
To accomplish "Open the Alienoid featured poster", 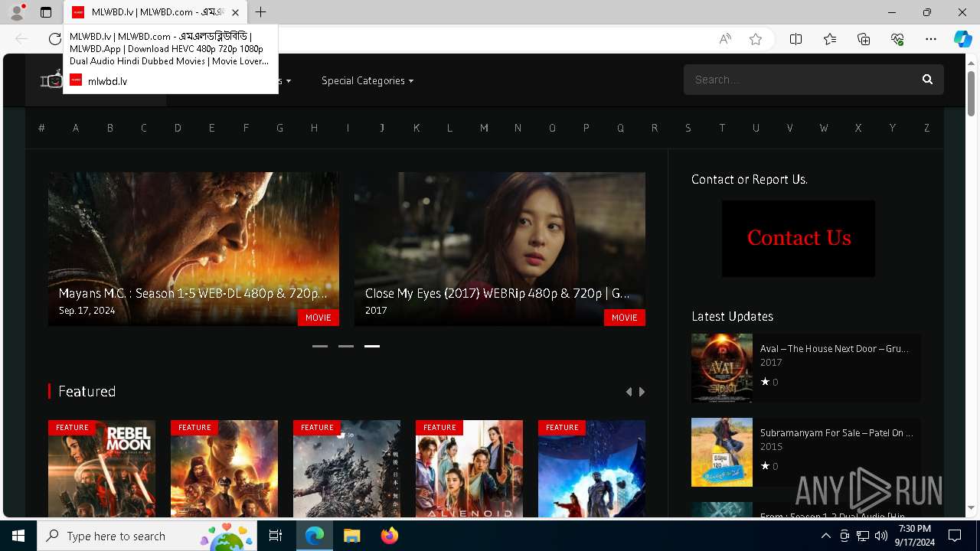I will point(469,468).
